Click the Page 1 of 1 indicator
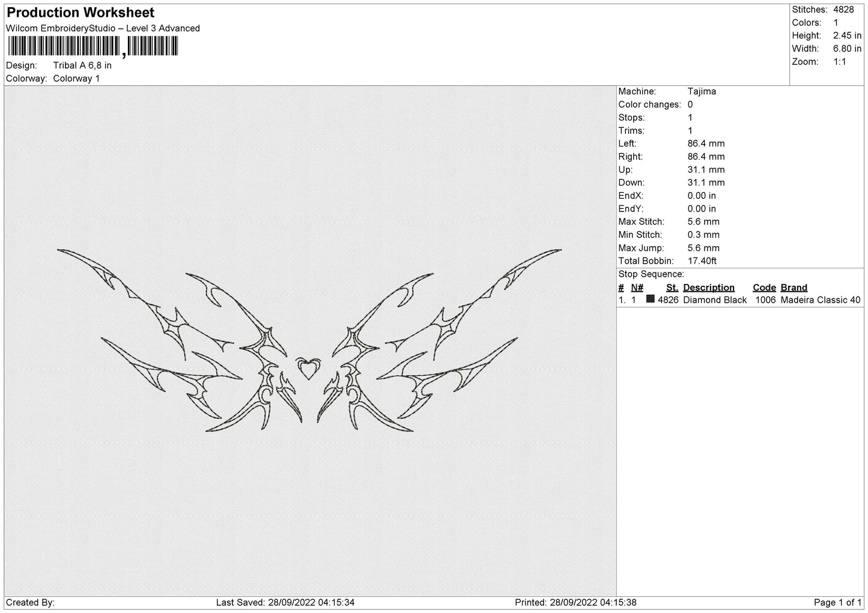 coord(838,602)
